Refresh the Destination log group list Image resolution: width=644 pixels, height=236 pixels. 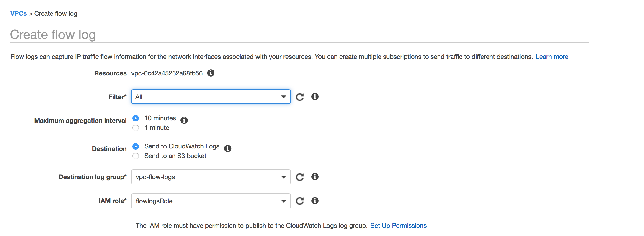[300, 177]
